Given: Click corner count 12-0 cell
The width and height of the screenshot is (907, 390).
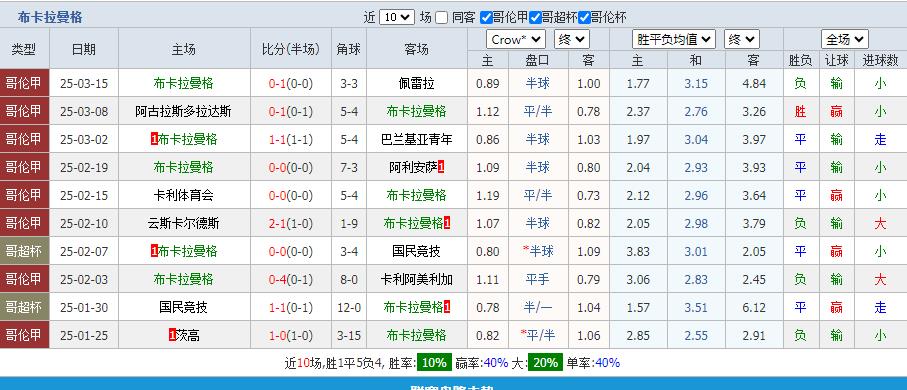Looking at the screenshot, I should 349,308.
